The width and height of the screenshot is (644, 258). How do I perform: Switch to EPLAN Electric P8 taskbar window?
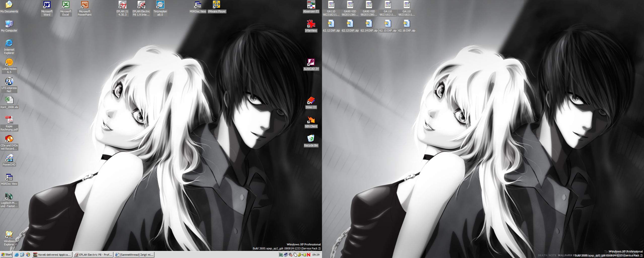(x=93, y=255)
